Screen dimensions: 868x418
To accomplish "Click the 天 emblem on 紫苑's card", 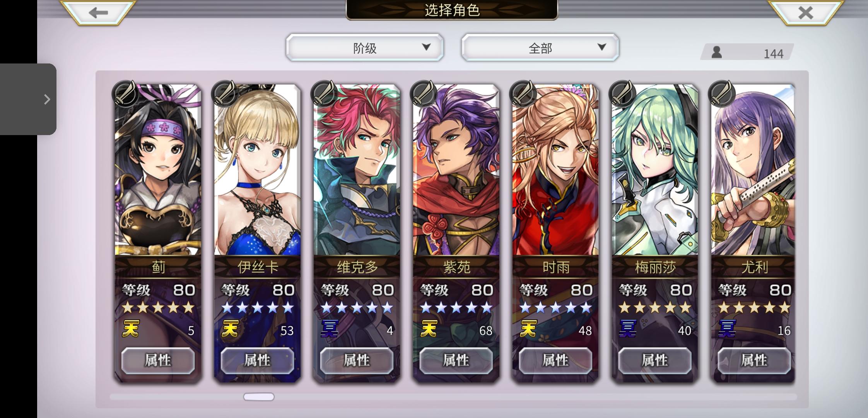I will coord(429,329).
